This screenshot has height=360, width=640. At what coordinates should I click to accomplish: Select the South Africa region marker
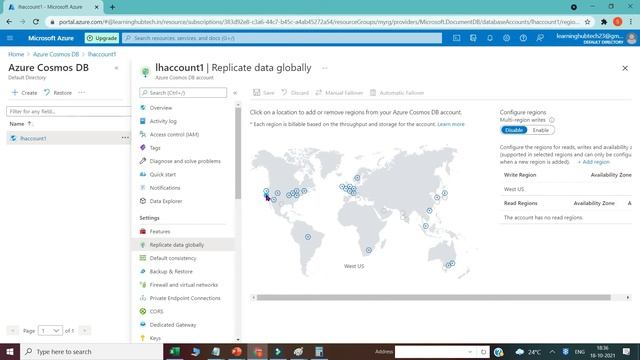click(x=369, y=250)
